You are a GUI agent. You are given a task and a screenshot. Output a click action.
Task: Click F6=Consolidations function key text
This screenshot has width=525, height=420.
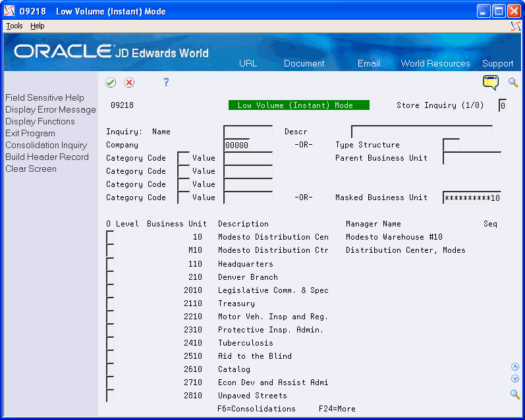coord(256,409)
